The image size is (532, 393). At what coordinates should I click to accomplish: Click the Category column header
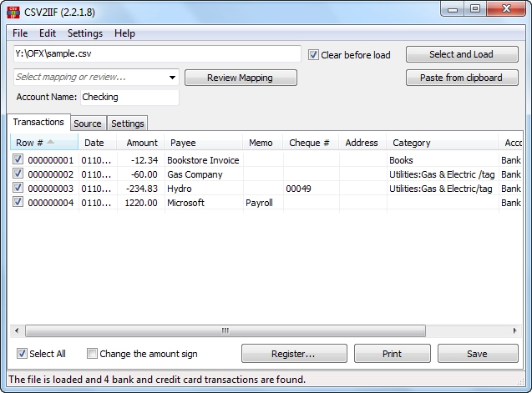(x=442, y=143)
